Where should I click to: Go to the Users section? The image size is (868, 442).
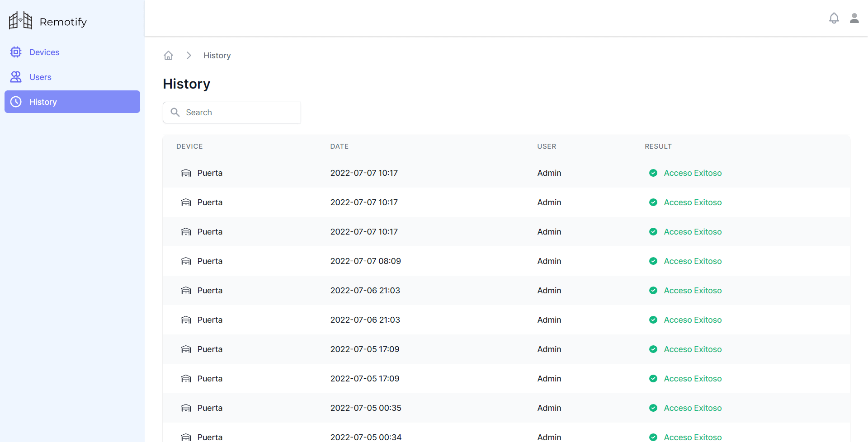pyautogui.click(x=72, y=77)
